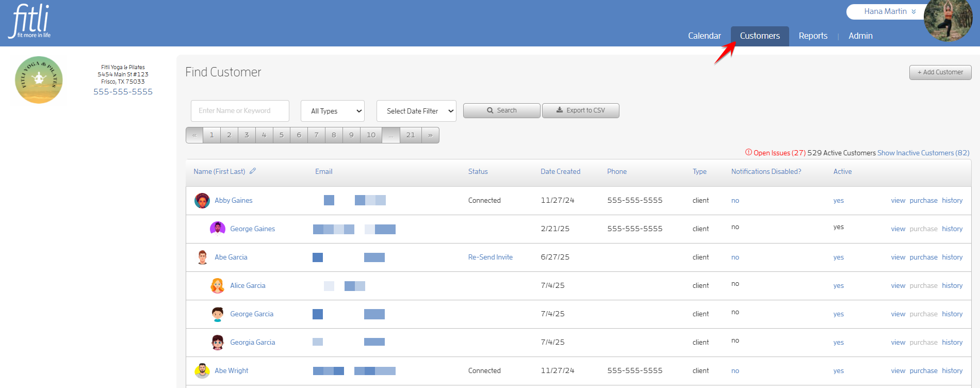Click history for Abe Wright

coord(952,371)
